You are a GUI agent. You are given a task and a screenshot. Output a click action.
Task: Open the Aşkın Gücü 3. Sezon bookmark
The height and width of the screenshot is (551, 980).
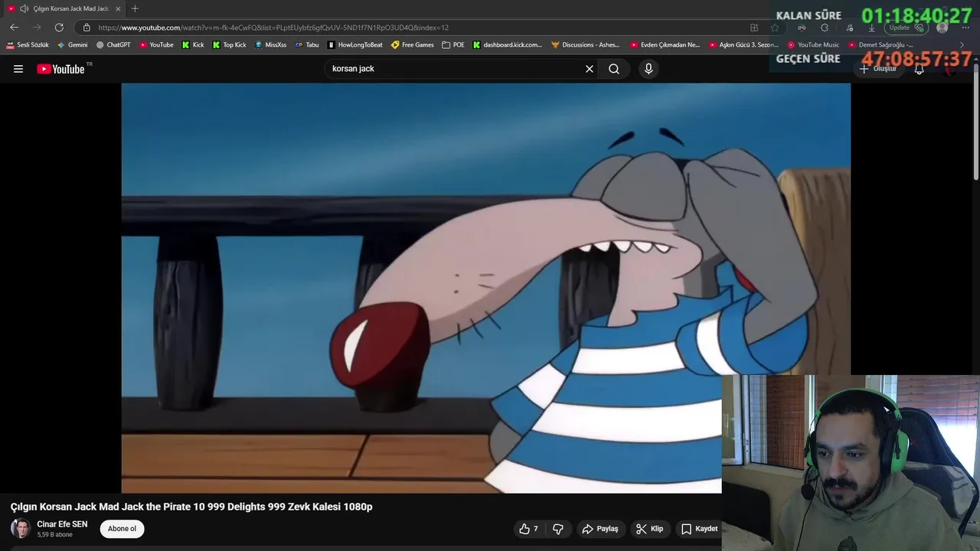pyautogui.click(x=743, y=45)
